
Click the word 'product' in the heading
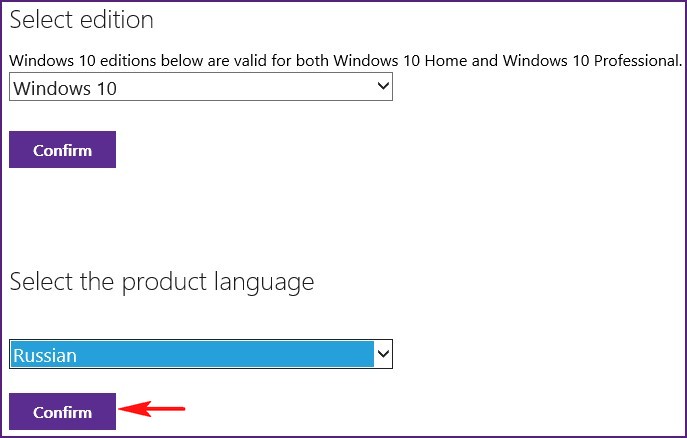[x=164, y=283]
